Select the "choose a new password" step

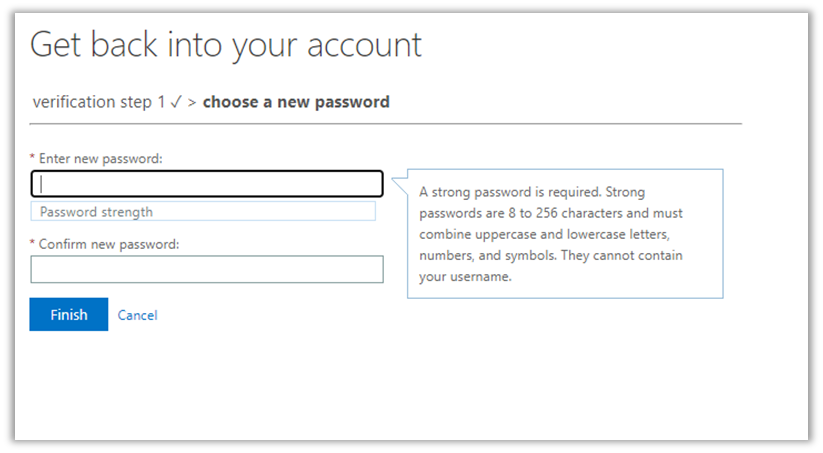tap(296, 102)
